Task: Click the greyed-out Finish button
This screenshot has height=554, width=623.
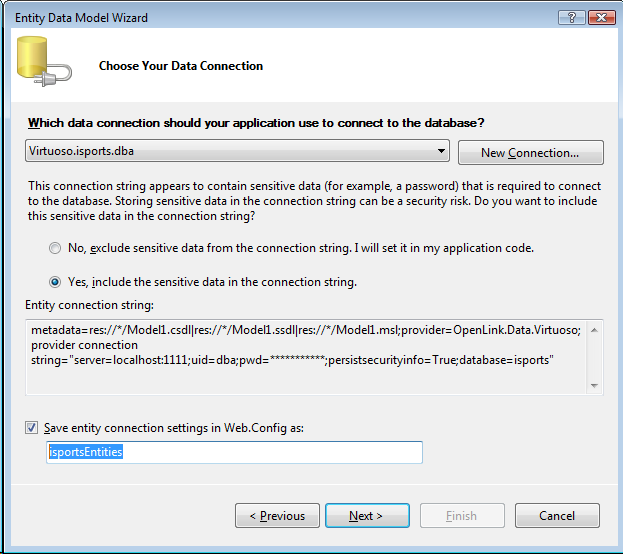Action: 461,516
